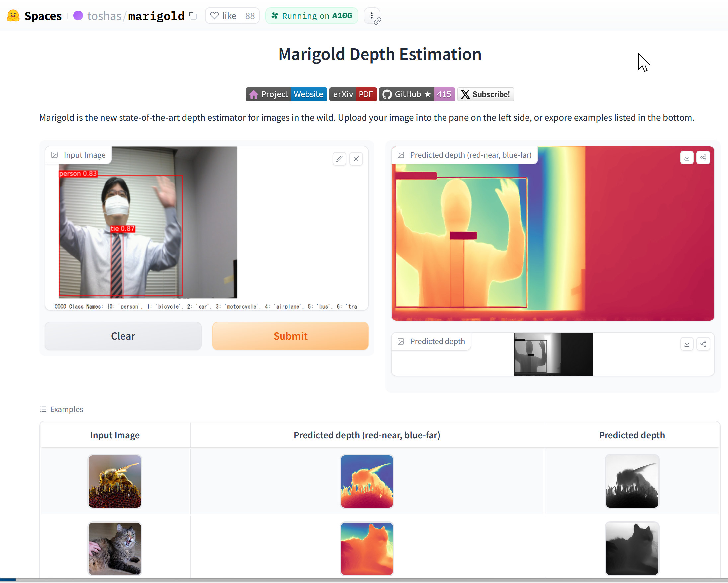Edit input image with pencil icon
Screen dimensions: 728x583
(x=339, y=159)
